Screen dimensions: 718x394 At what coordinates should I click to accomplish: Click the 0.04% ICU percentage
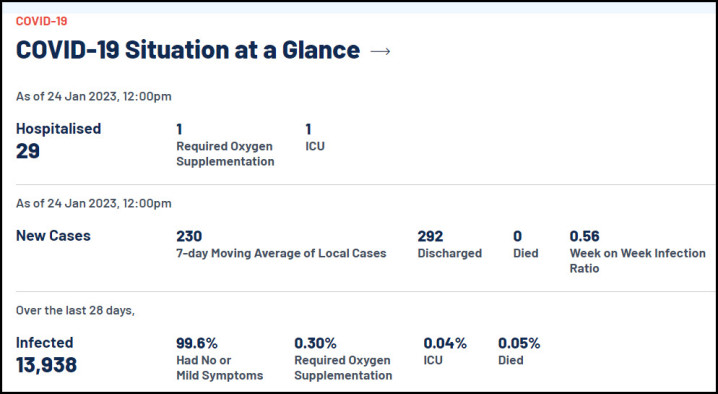445,343
